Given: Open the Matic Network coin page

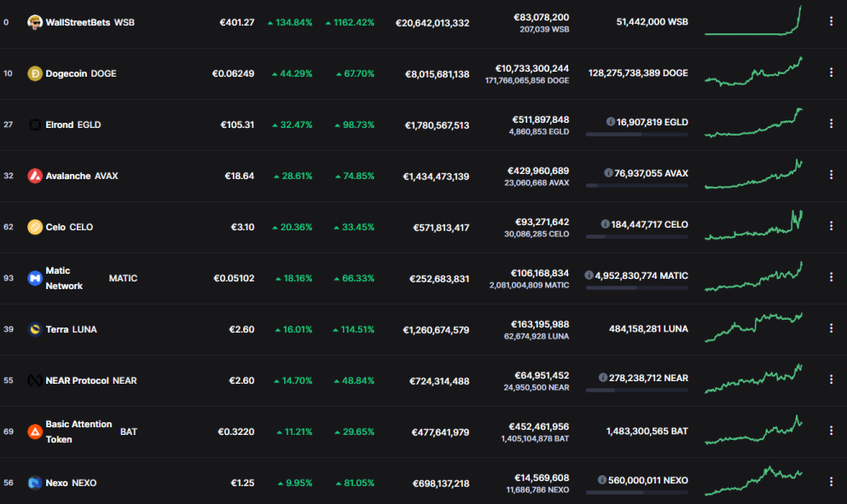Looking at the screenshot, I should (x=91, y=278).
